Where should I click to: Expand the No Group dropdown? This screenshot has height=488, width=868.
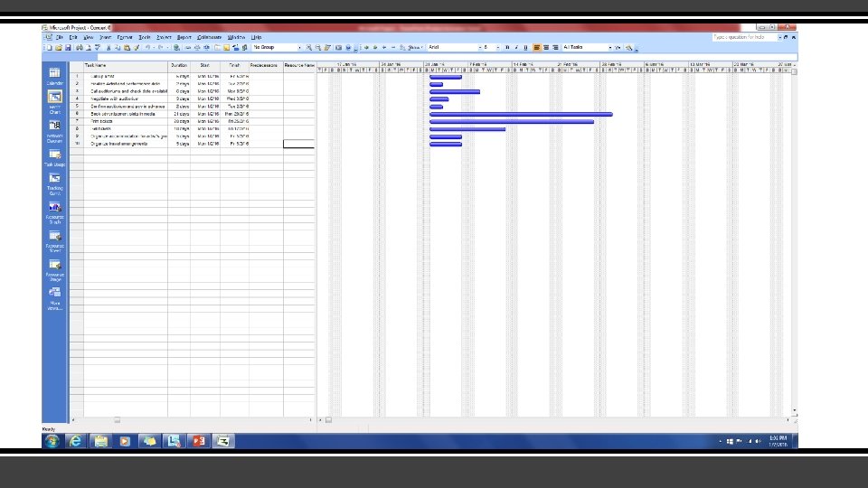coord(299,48)
